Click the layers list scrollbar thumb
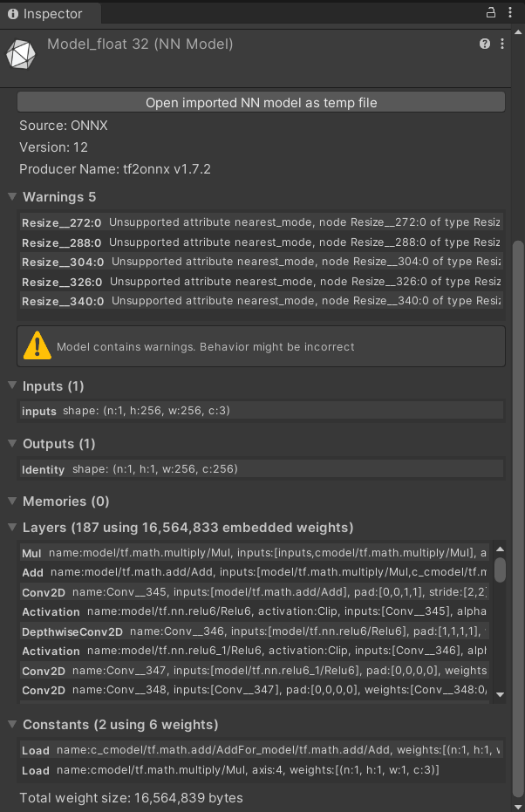 pyautogui.click(x=501, y=570)
